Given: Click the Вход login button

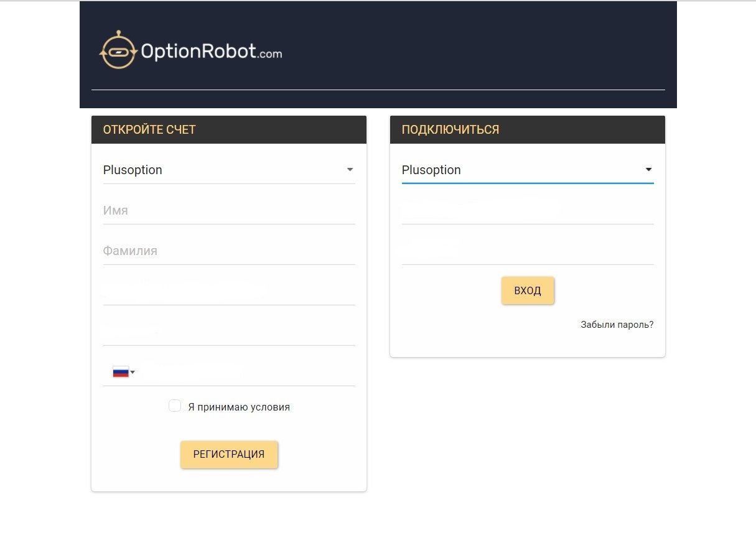Looking at the screenshot, I should pos(528,290).
